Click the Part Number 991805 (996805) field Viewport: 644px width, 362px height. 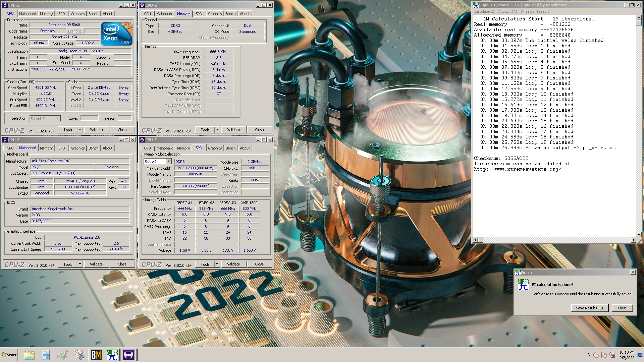(x=196, y=186)
